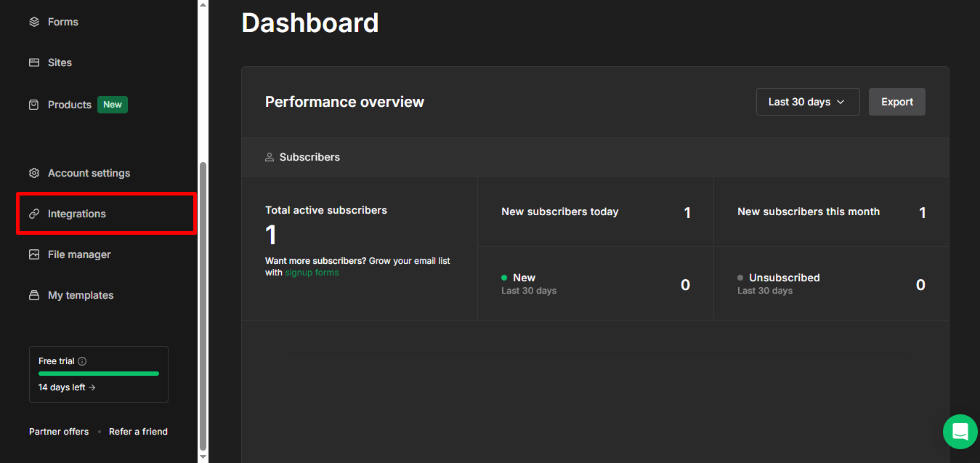
Task: Click the Export button
Action: coord(896,102)
